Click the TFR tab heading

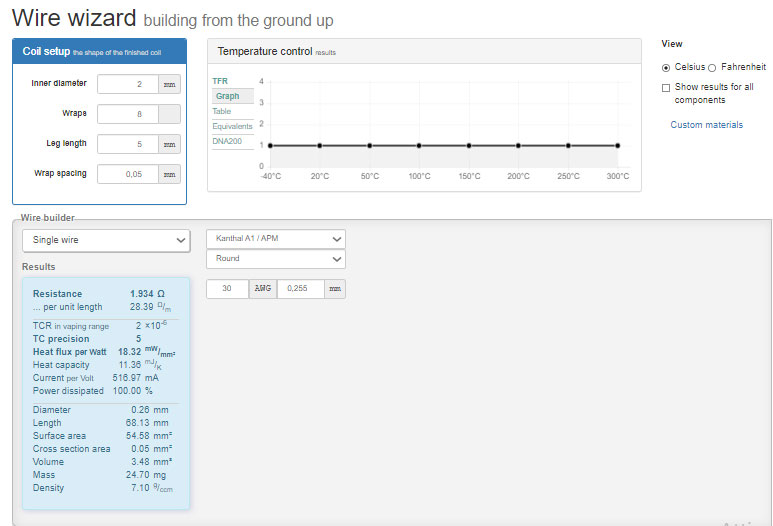[221, 81]
